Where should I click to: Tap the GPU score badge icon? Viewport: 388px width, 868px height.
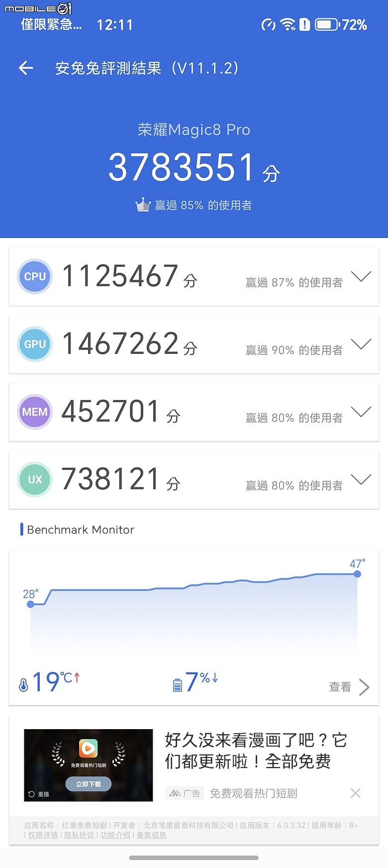click(x=35, y=344)
